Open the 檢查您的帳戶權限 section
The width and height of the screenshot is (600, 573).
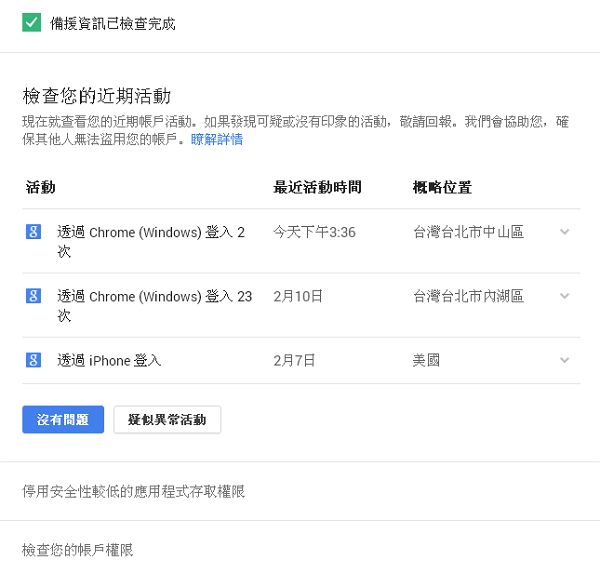(x=77, y=549)
